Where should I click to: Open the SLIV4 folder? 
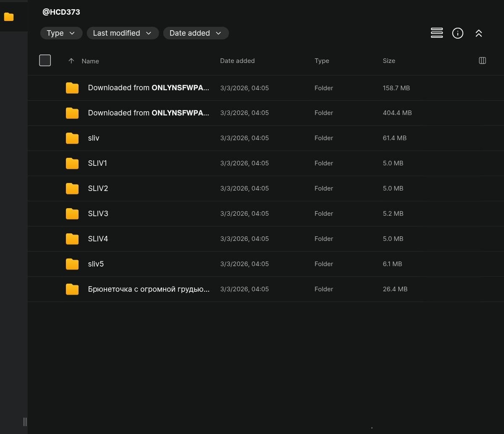pos(98,239)
